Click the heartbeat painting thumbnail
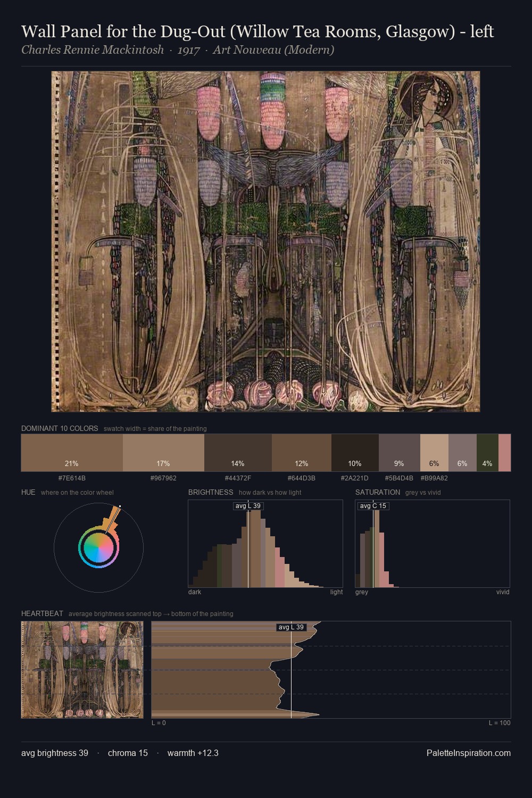Screen dimensions: 532x798 point(82,670)
